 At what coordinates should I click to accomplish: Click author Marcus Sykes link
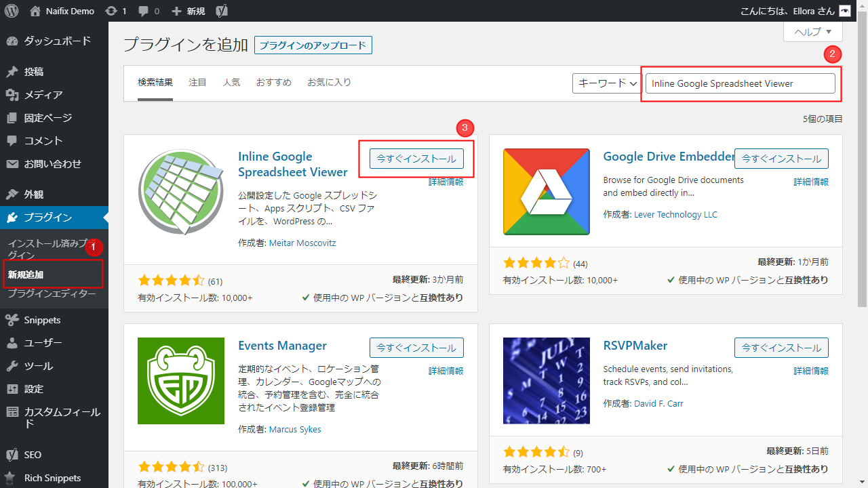[x=295, y=429]
